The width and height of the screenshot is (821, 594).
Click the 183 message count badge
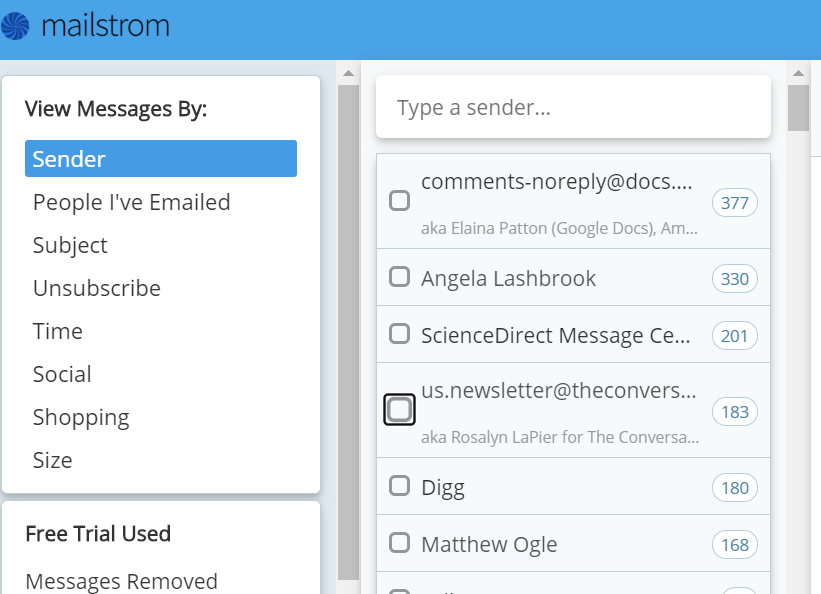pyautogui.click(x=735, y=412)
